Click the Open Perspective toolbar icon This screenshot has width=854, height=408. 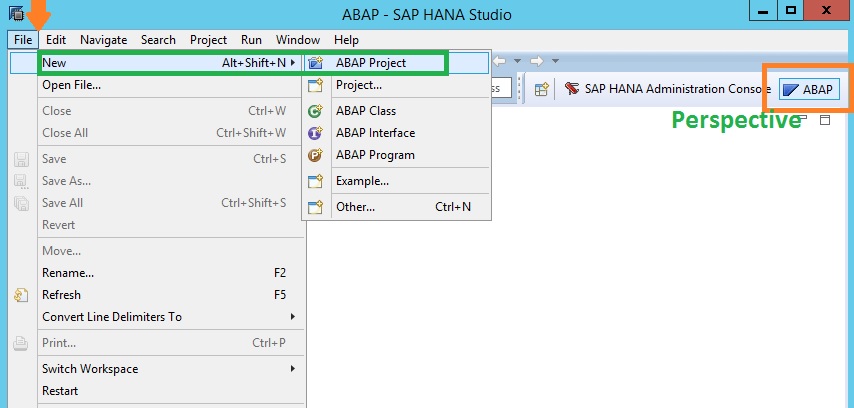tap(541, 90)
